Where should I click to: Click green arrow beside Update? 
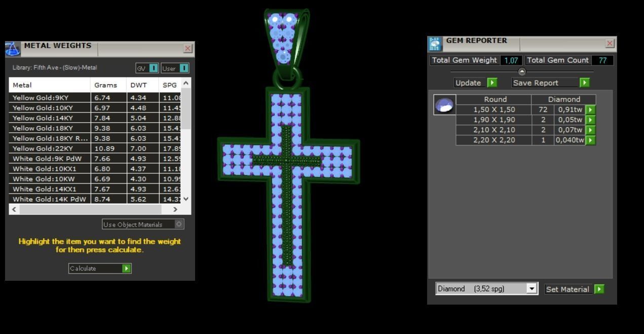click(x=492, y=83)
